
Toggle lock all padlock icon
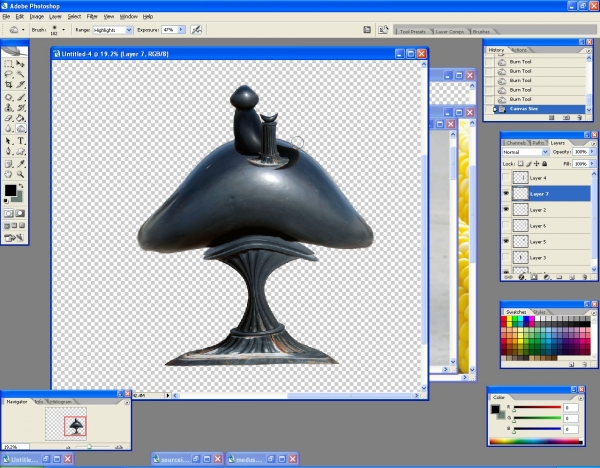pyautogui.click(x=545, y=163)
